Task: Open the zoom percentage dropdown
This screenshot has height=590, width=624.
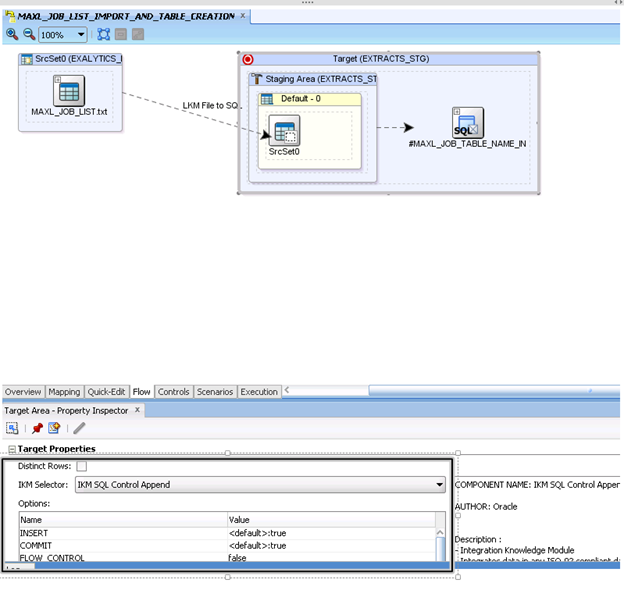Action: 81,34
